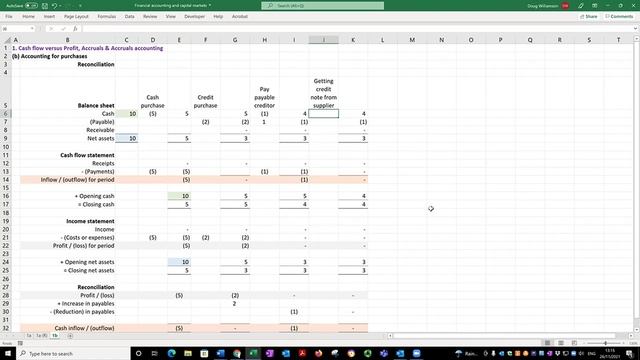The image size is (640, 360).
Task: Click the formula bar Cancel X icon
Action: coord(51,29)
